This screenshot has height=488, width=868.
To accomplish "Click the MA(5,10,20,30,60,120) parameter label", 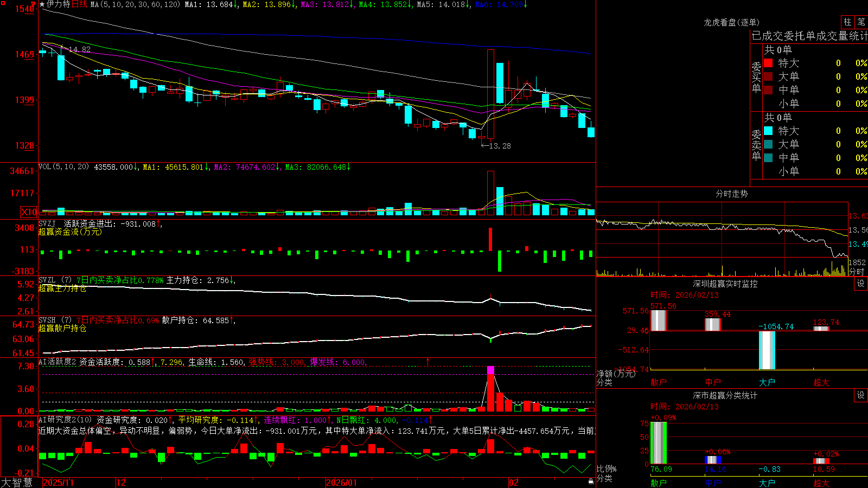I will click(135, 4).
